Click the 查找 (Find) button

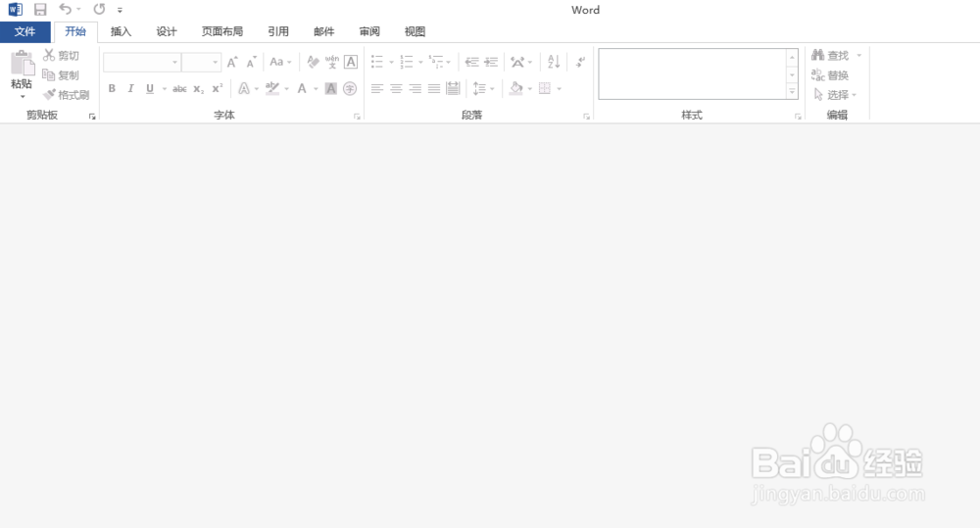point(830,56)
